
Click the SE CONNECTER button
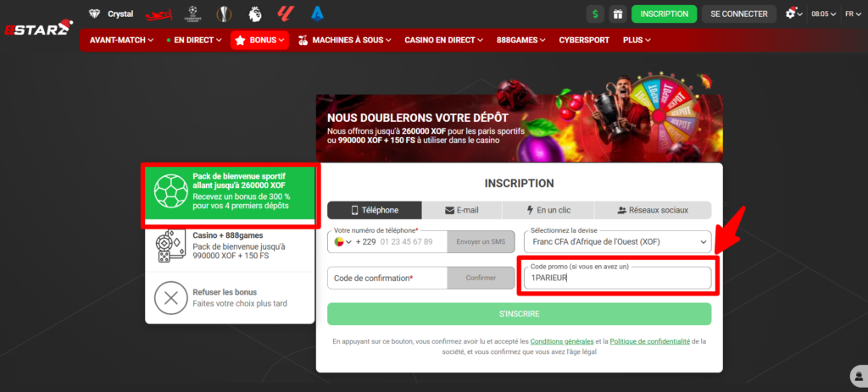739,14
